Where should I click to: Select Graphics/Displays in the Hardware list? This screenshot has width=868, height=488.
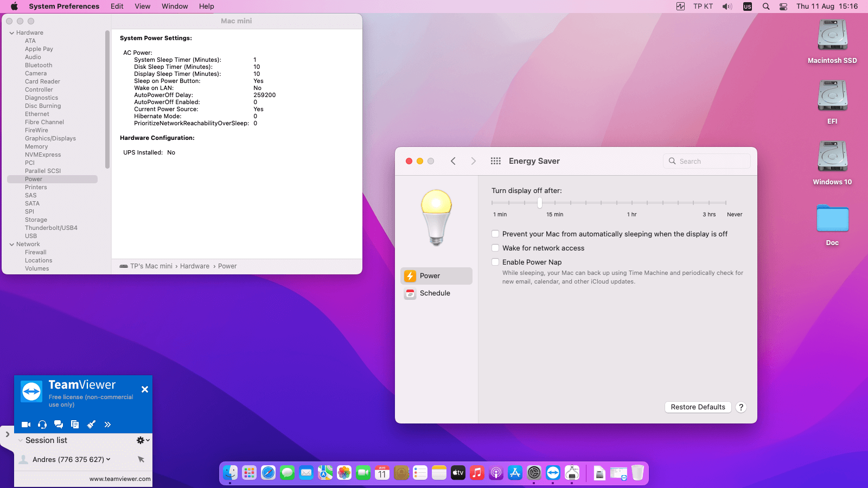(50, 138)
